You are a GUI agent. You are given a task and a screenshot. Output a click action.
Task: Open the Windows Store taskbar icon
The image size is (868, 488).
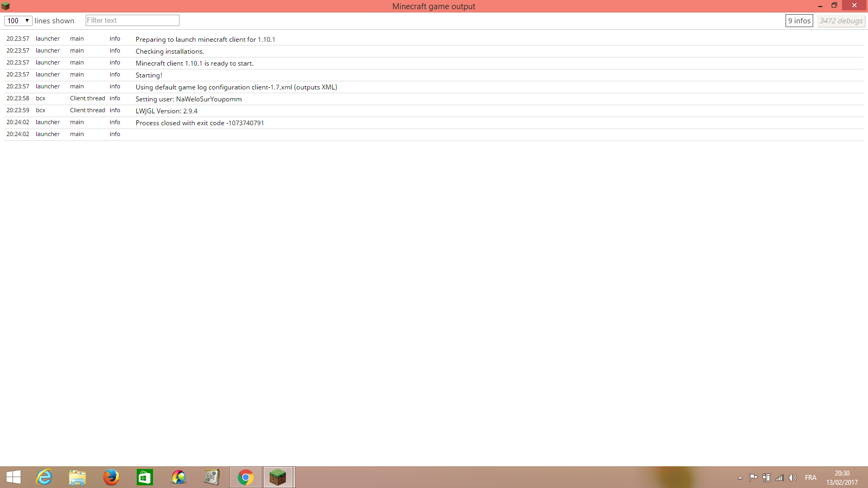[x=145, y=477]
